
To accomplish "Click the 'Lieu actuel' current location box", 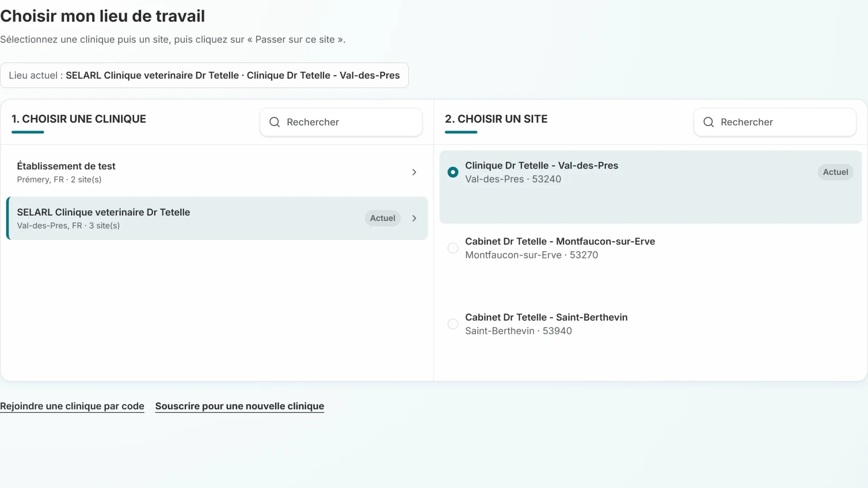I will [x=204, y=75].
